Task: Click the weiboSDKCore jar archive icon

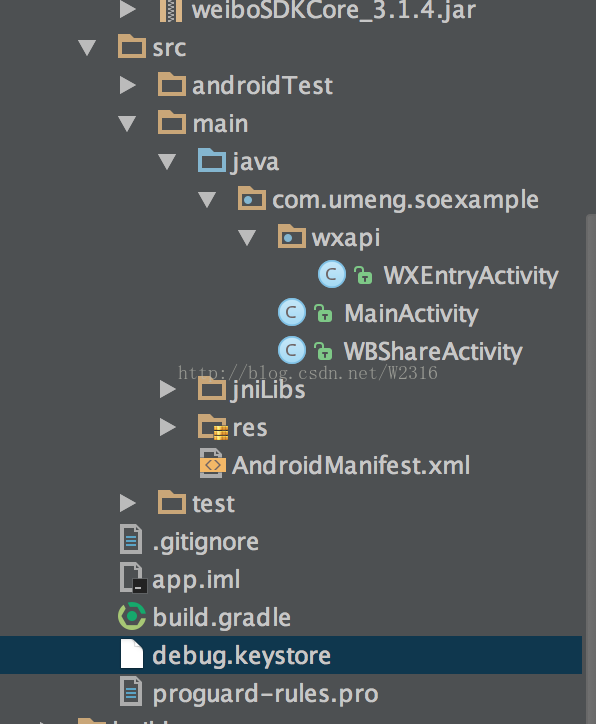Action: [171, 10]
